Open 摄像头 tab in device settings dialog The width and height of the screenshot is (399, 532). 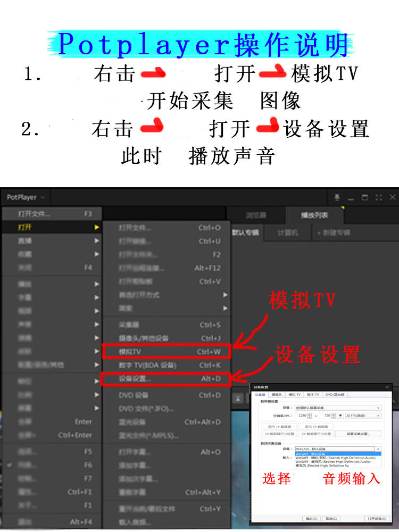coord(277,395)
